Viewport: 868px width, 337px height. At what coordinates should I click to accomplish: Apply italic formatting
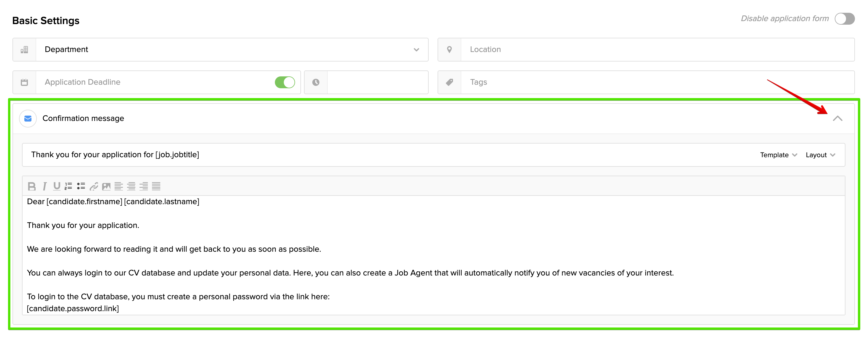click(45, 186)
